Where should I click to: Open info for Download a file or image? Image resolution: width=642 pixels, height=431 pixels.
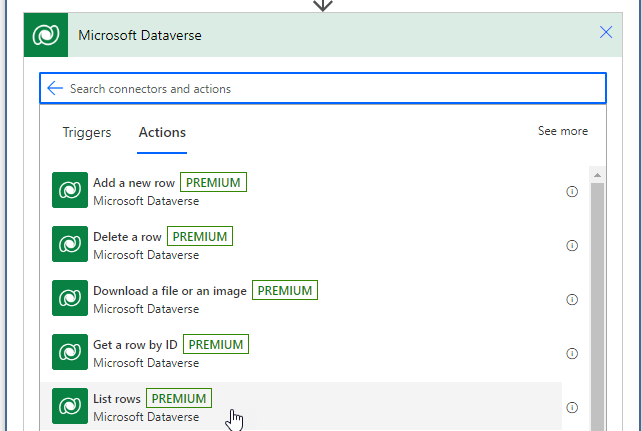(572, 299)
